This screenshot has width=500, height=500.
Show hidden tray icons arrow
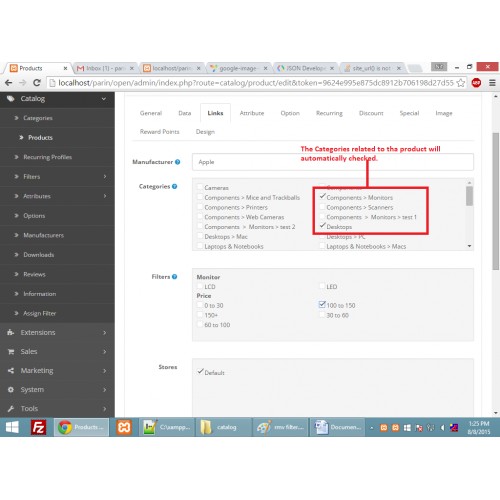(x=371, y=428)
